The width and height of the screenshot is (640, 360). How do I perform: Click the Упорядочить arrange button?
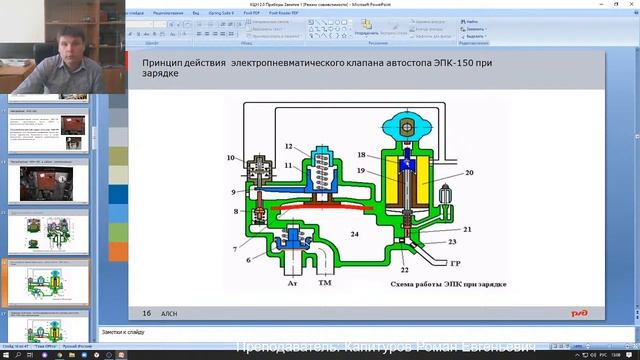coord(366,28)
